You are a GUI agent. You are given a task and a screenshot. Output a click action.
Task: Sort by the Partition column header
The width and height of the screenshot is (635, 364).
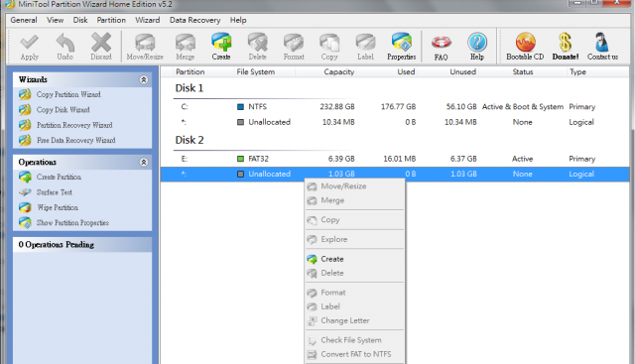pyautogui.click(x=190, y=71)
